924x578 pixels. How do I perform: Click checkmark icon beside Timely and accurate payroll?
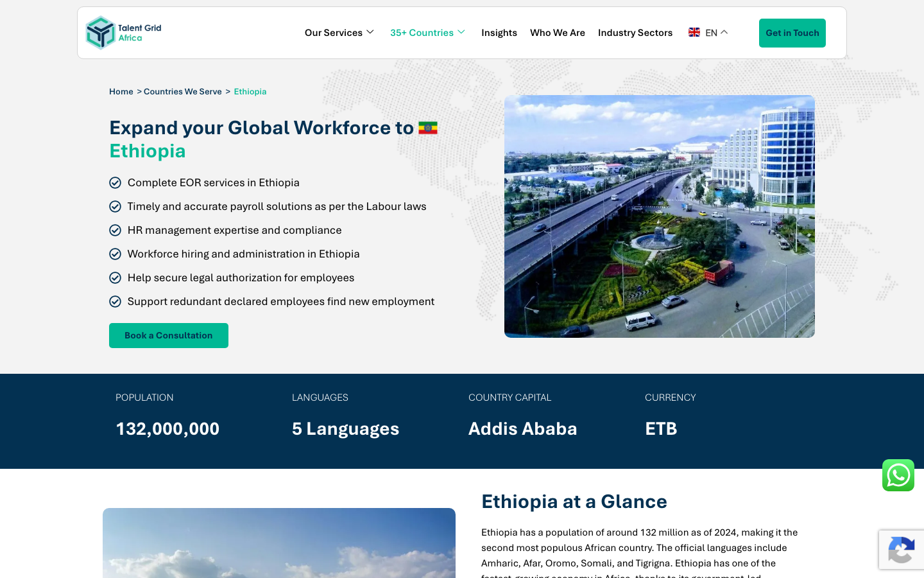point(116,207)
